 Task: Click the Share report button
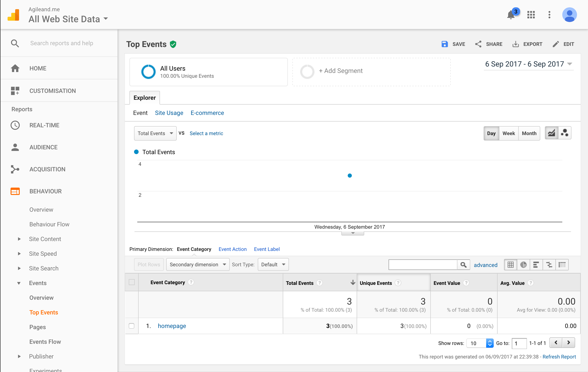488,44
